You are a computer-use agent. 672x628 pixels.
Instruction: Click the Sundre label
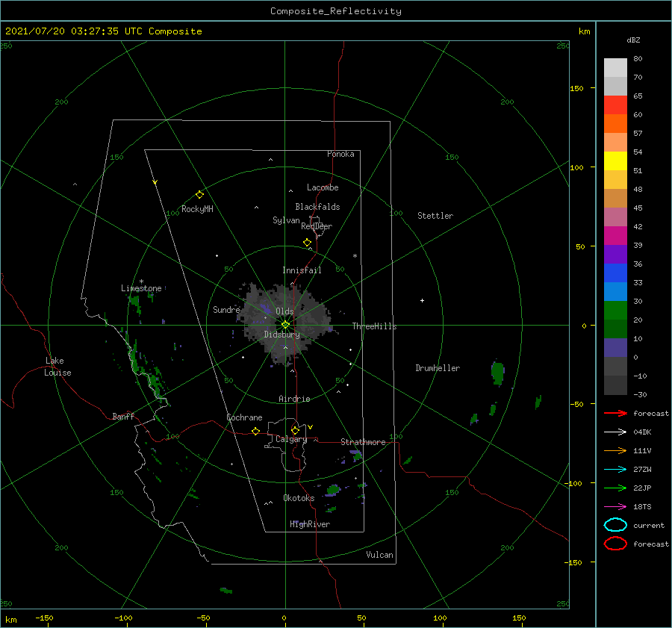tap(226, 309)
